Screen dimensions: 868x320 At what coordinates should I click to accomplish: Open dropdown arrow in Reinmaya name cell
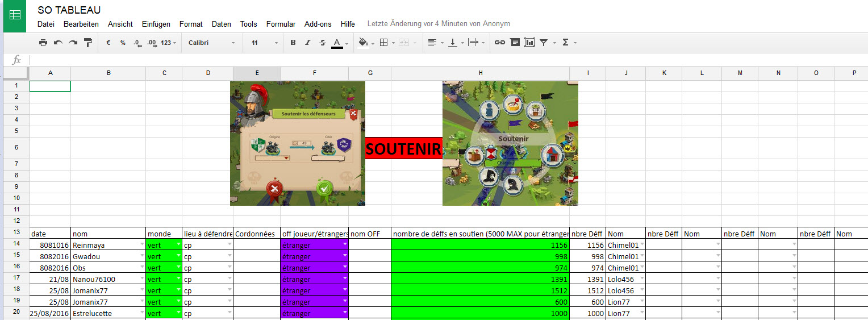(x=141, y=244)
